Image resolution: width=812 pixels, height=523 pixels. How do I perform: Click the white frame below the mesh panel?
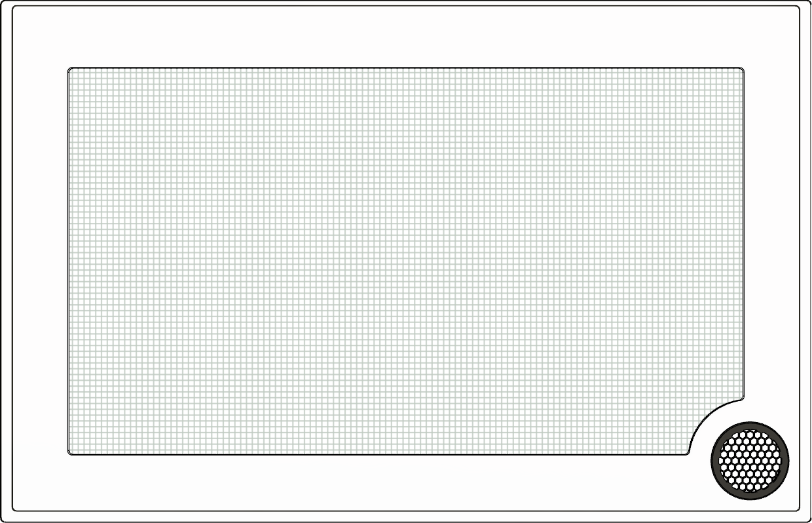[380, 482]
